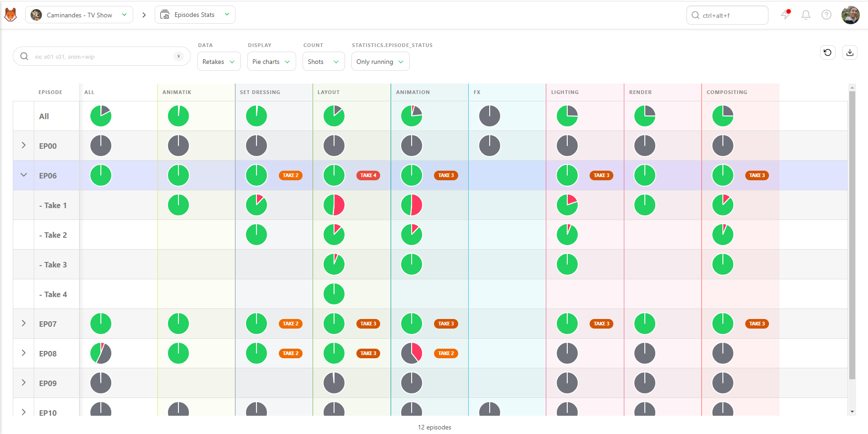The height and width of the screenshot is (434, 868).
Task: Click the EP08 Animation TAKE 2 badge
Action: pos(446,353)
